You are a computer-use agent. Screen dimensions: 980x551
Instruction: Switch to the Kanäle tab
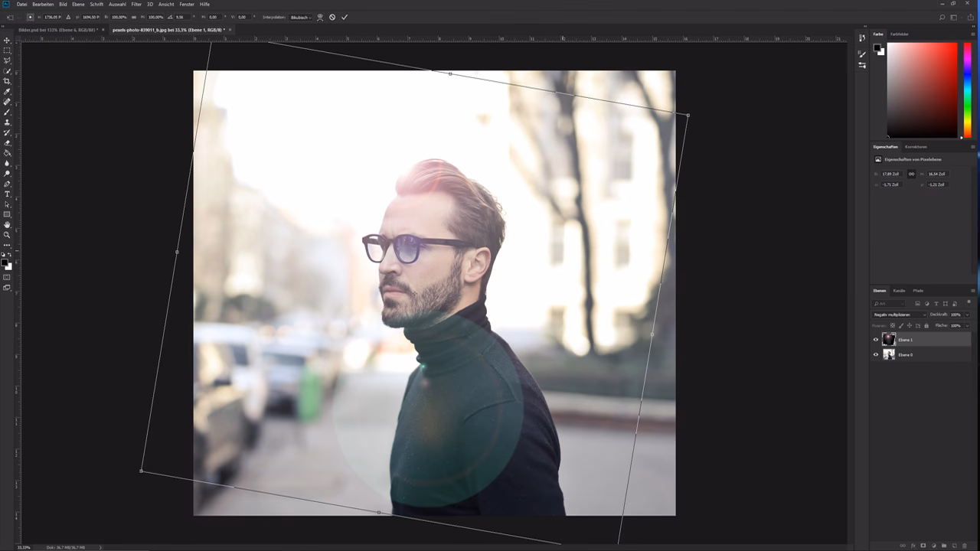(900, 291)
